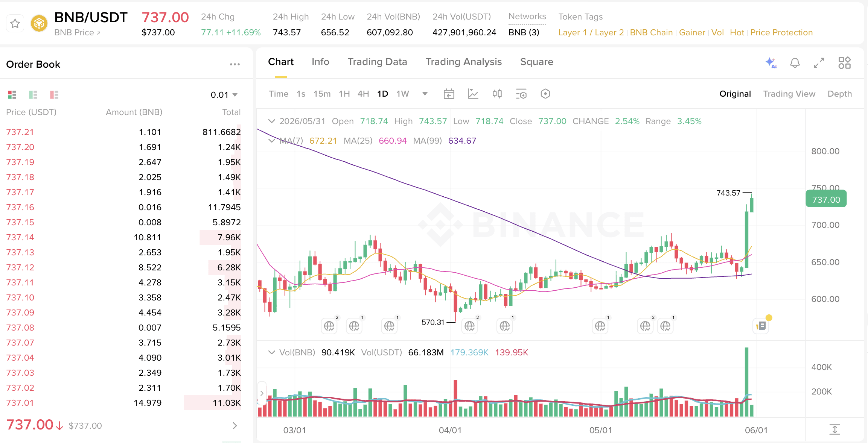Select the Time interval option
This screenshot has height=443, width=868.
279,94
